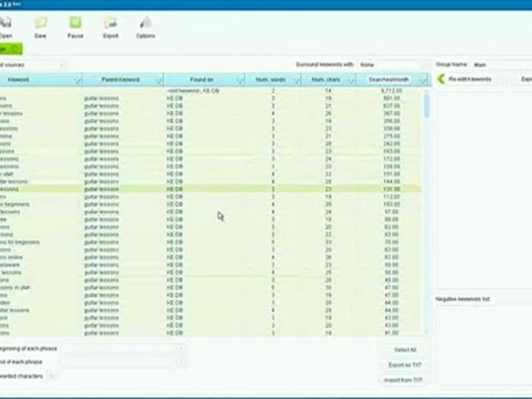This screenshot has height=399, width=532.
Task: Click the green Re-add keywords arrow icon
Action: point(441,79)
